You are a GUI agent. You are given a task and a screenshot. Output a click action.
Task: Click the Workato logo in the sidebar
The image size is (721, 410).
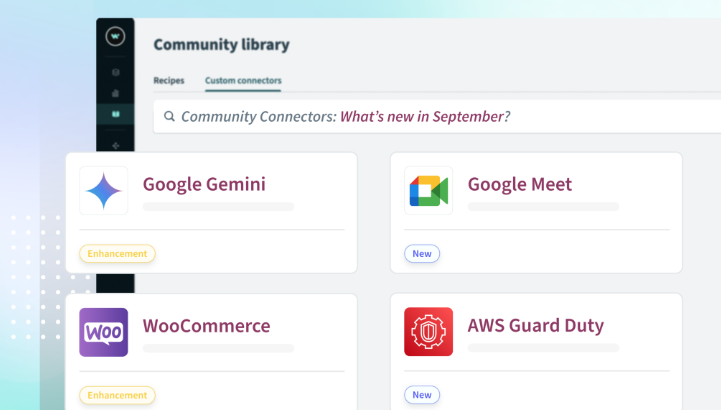[115, 37]
